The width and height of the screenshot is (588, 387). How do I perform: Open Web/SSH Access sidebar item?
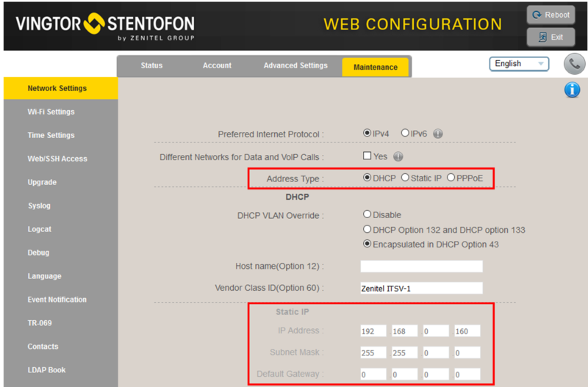click(x=57, y=159)
